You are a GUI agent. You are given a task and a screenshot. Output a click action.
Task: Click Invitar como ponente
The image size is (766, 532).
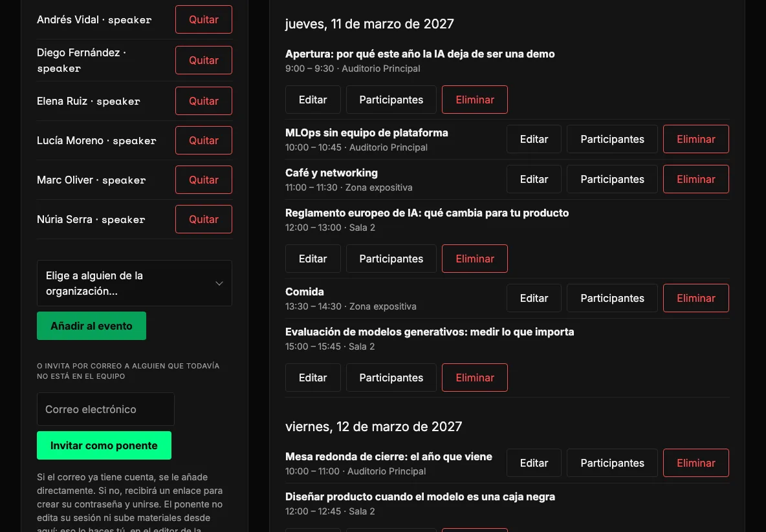(x=104, y=445)
